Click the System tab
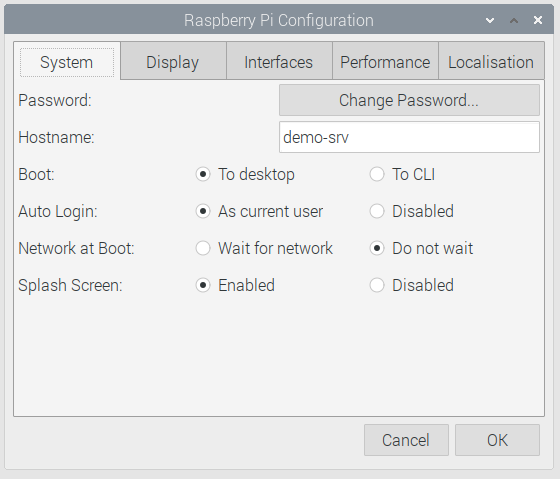560x479 pixels. click(x=67, y=62)
